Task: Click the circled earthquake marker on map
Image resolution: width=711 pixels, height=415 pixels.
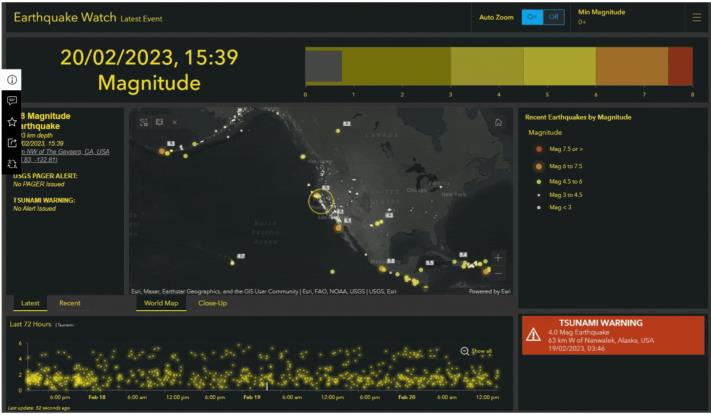Action: click(322, 203)
